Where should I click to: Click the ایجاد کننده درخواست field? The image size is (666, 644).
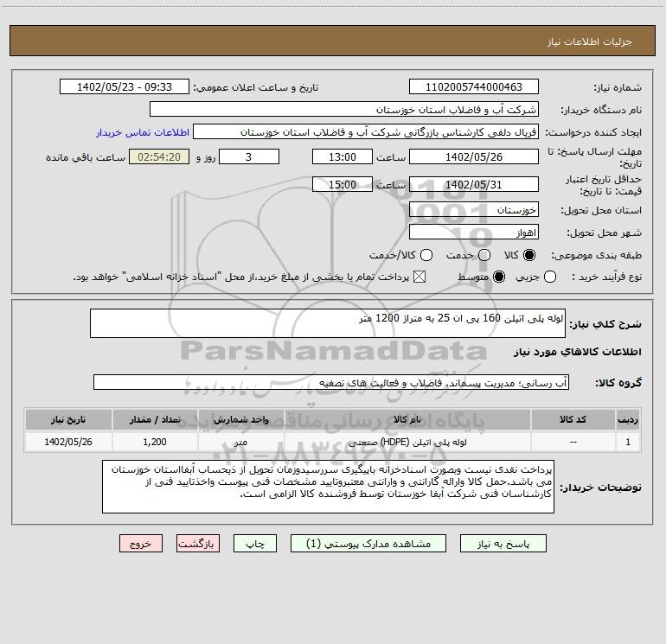[366, 131]
